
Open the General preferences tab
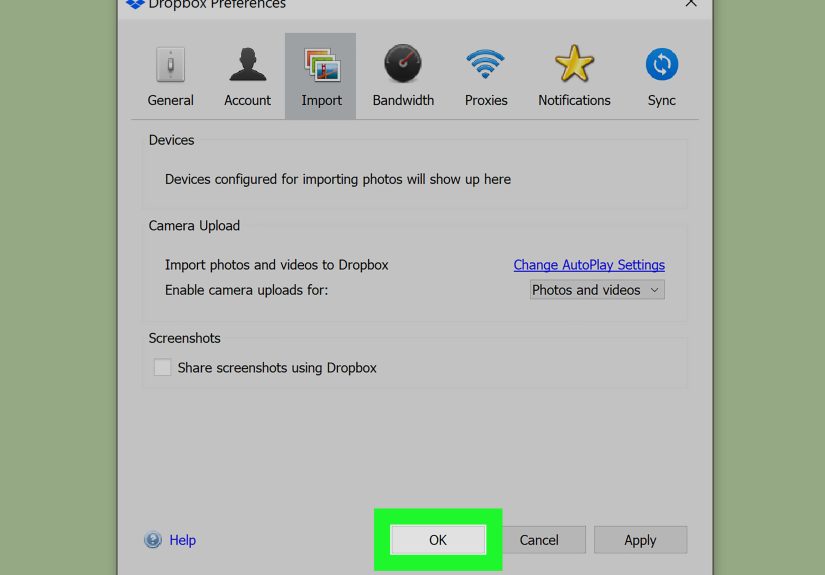click(x=170, y=77)
